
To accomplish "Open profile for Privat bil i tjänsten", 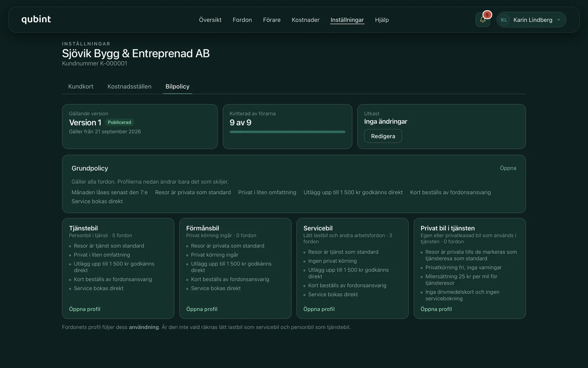I will click(x=436, y=309).
